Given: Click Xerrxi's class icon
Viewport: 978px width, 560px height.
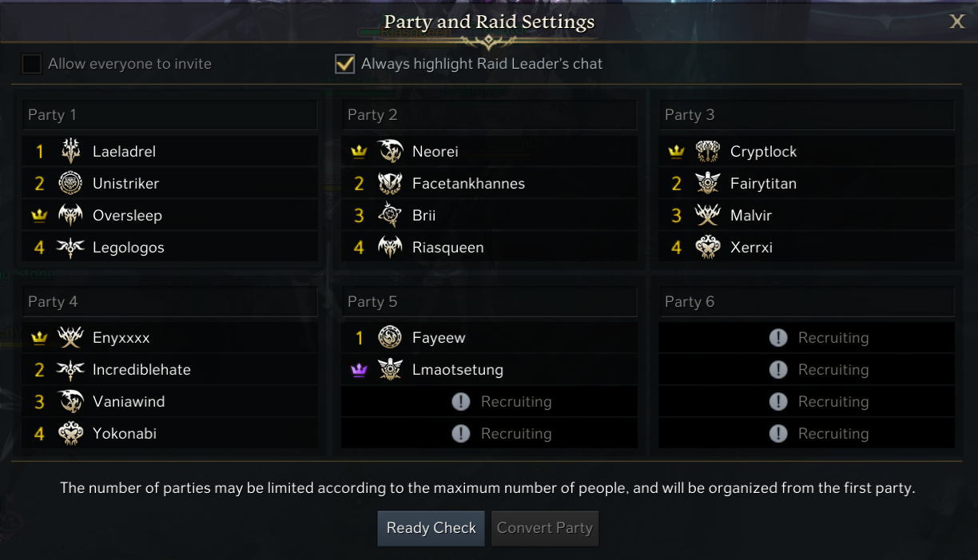Looking at the screenshot, I should (x=708, y=247).
